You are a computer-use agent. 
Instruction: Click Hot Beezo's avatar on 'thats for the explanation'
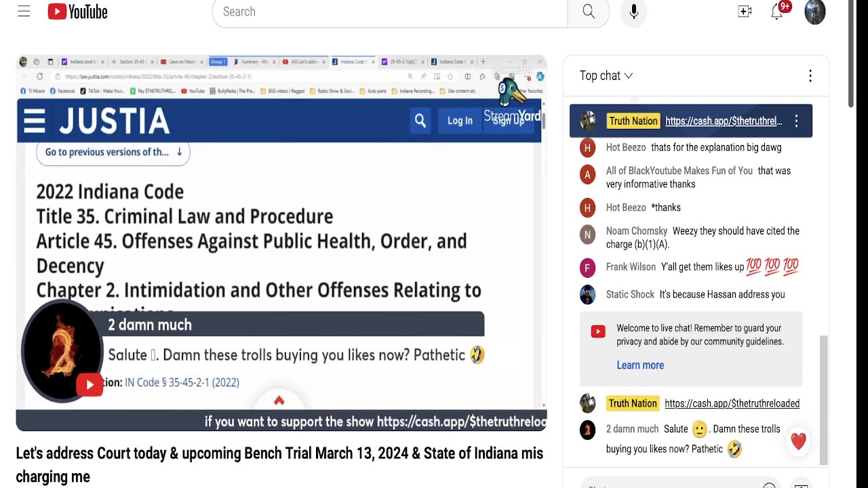coord(588,148)
